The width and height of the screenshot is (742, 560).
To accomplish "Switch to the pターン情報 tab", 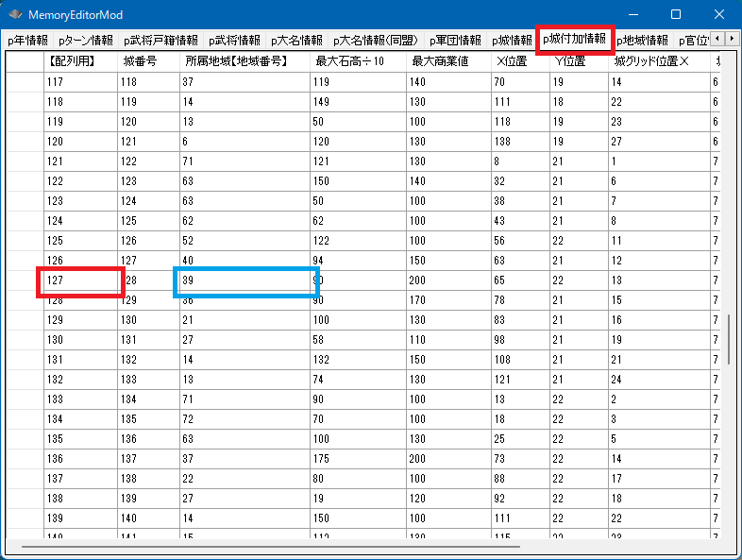I will point(85,41).
